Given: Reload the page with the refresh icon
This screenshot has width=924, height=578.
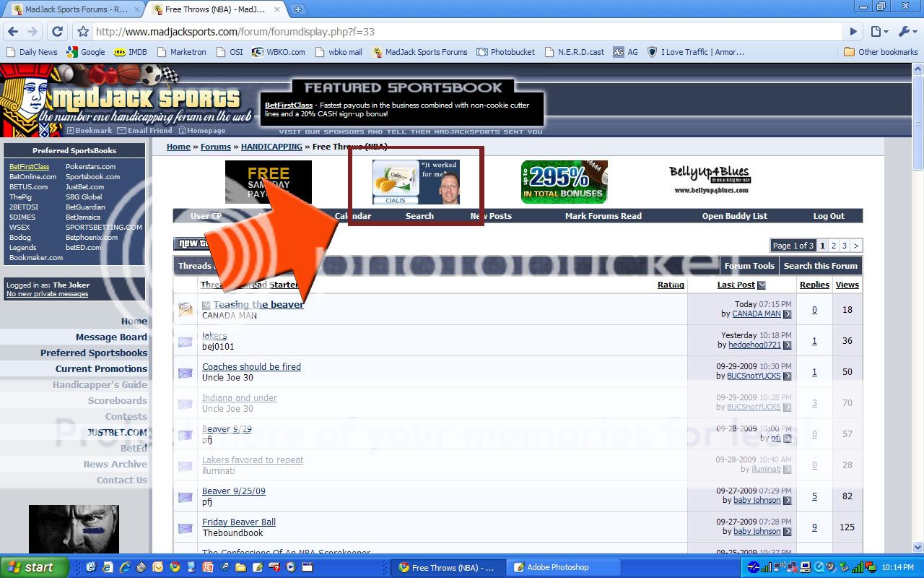Looking at the screenshot, I should (58, 32).
